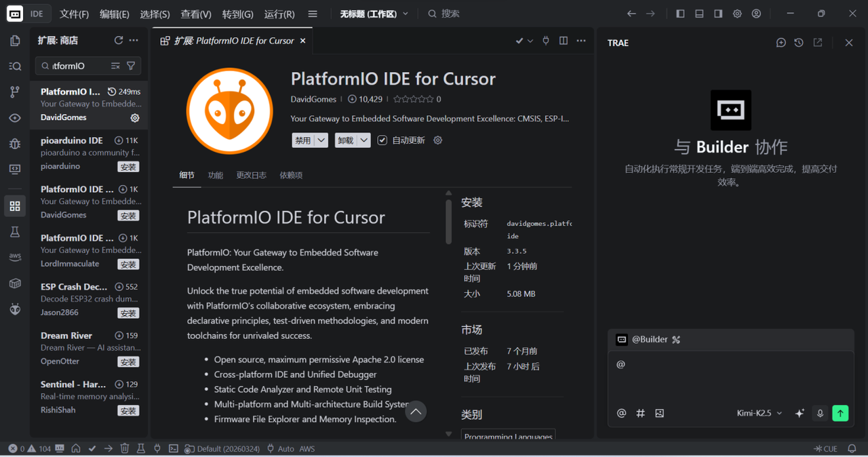Open the AWS view in activity bar
This screenshot has height=457, width=868.
(x=15, y=258)
